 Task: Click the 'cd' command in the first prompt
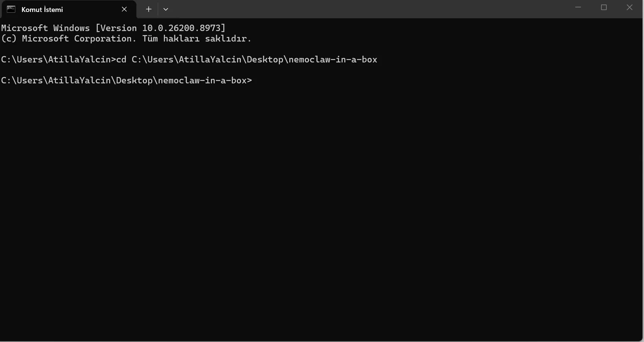click(x=121, y=60)
